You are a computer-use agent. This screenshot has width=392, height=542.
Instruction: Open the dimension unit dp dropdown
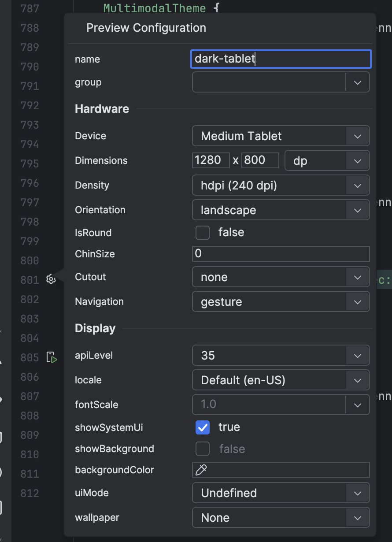327,161
